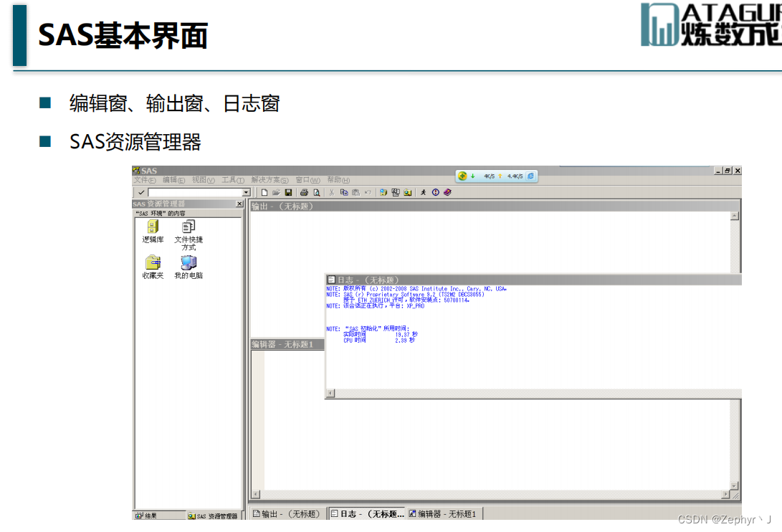The width and height of the screenshot is (782, 532).
Task: Click the Cut scissors icon
Action: (x=332, y=193)
